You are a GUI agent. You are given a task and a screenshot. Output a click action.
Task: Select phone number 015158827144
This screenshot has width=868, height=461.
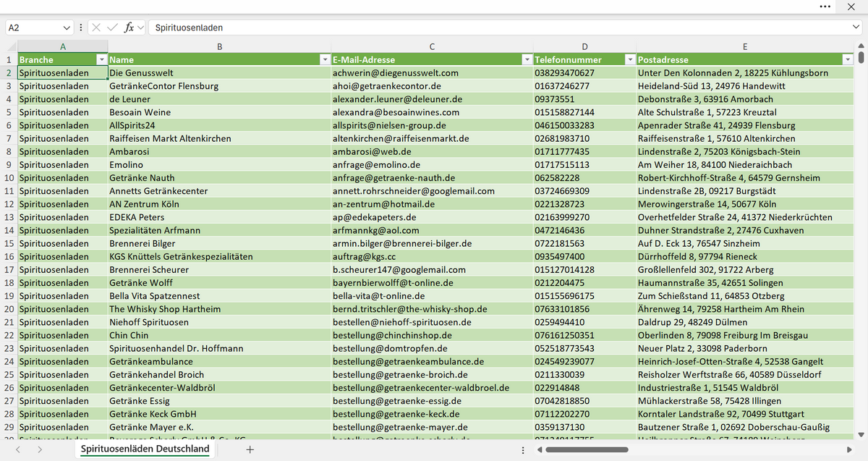(x=584, y=112)
